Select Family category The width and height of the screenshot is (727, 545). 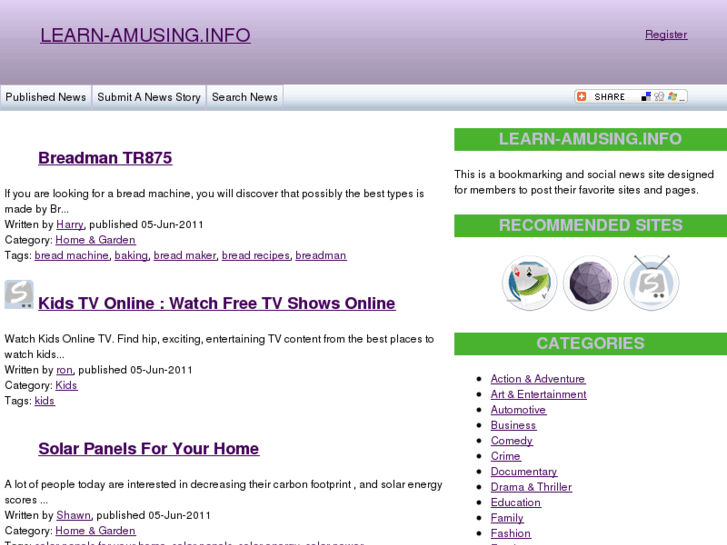tap(507, 518)
